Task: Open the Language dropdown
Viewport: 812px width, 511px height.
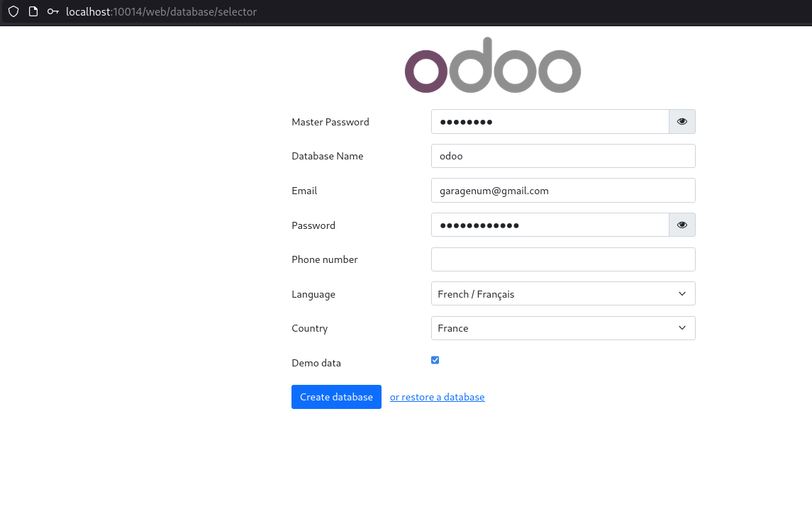Action: pos(563,293)
